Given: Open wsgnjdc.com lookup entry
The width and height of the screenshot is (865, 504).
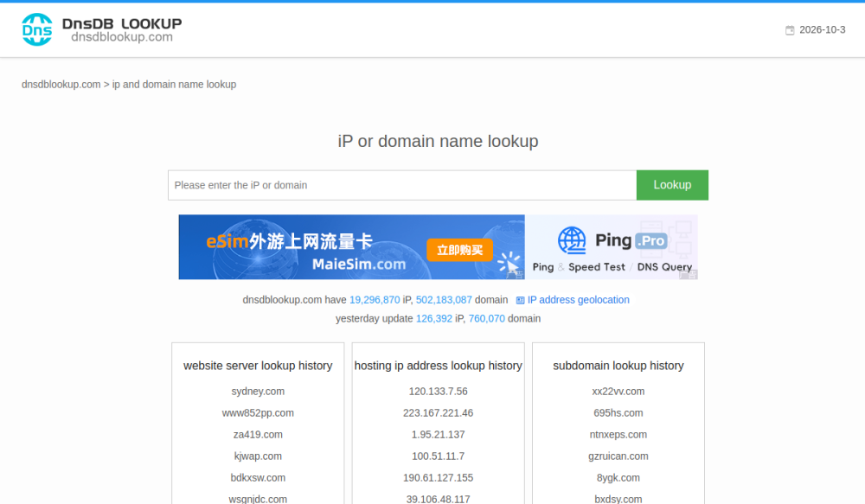Looking at the screenshot, I should point(258,499).
